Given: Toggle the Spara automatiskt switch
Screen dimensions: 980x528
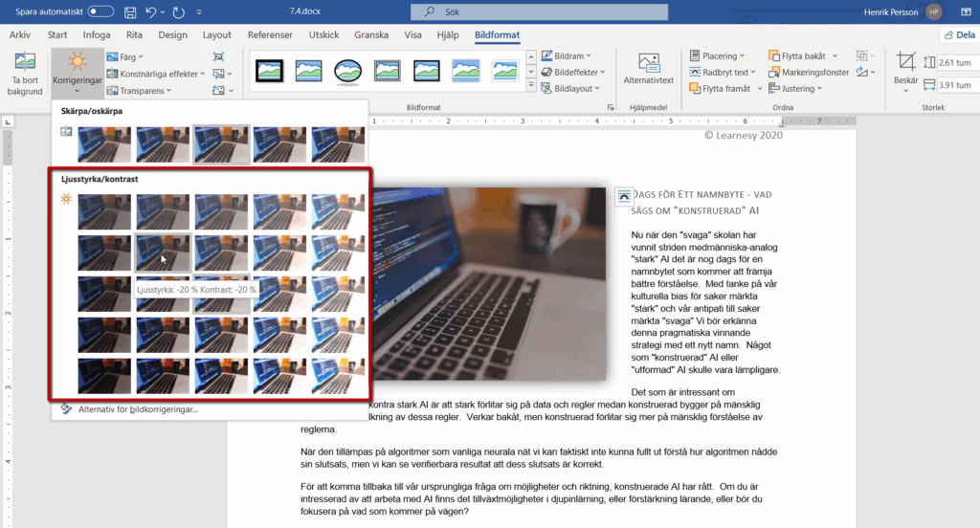Looking at the screenshot, I should pyautogui.click(x=100, y=12).
